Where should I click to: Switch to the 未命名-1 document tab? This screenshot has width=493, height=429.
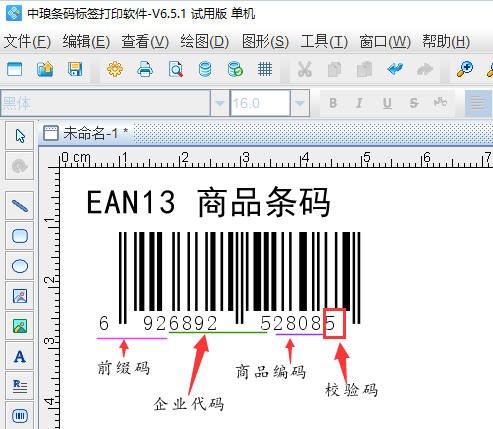pos(86,133)
